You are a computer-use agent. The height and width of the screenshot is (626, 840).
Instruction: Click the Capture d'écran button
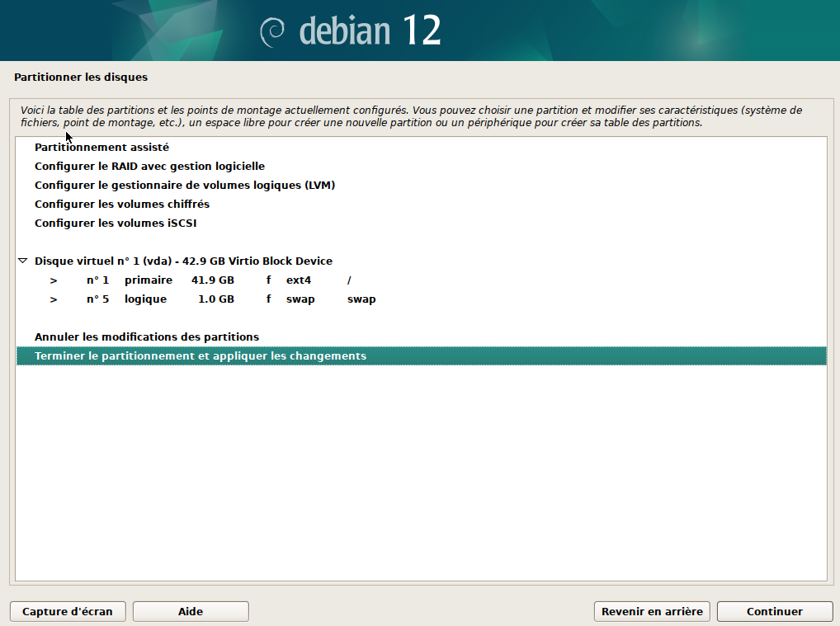point(68,611)
